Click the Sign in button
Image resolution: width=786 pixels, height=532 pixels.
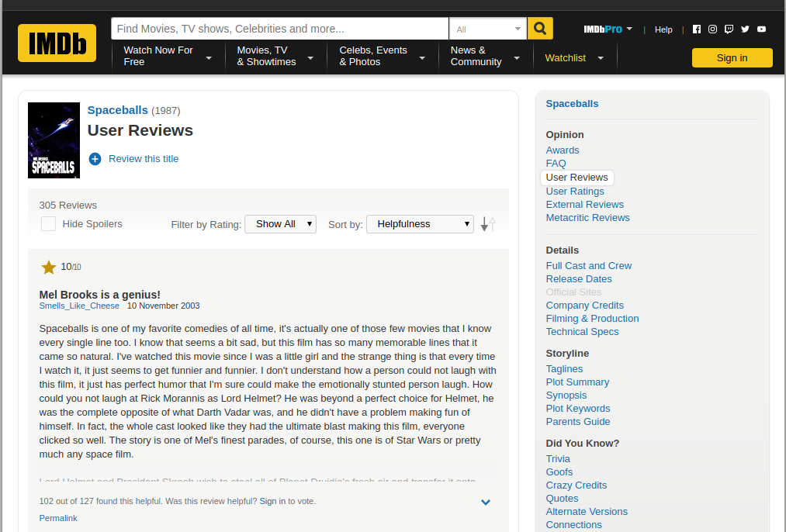point(732,57)
